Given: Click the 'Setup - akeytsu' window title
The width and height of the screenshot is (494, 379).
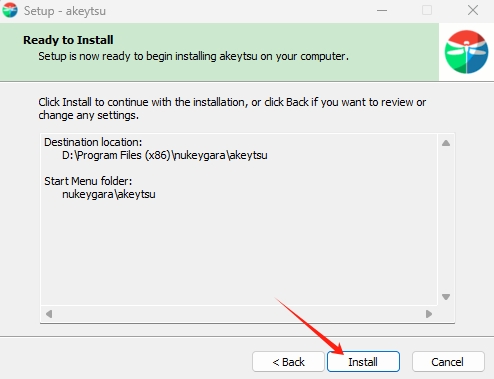Looking at the screenshot, I should pyautogui.click(x=65, y=11).
